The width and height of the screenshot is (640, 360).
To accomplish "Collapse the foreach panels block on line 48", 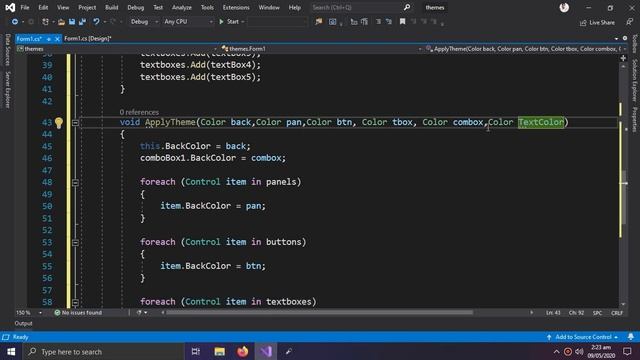I will (76, 182).
